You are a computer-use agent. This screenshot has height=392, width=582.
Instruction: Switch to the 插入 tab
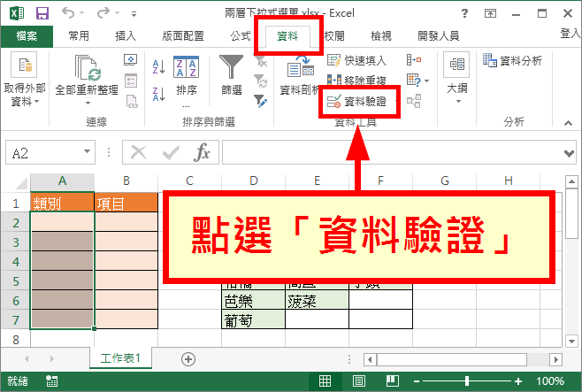tap(126, 36)
